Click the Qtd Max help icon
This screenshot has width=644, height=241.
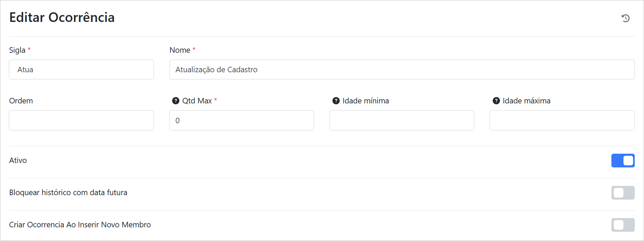click(x=176, y=101)
